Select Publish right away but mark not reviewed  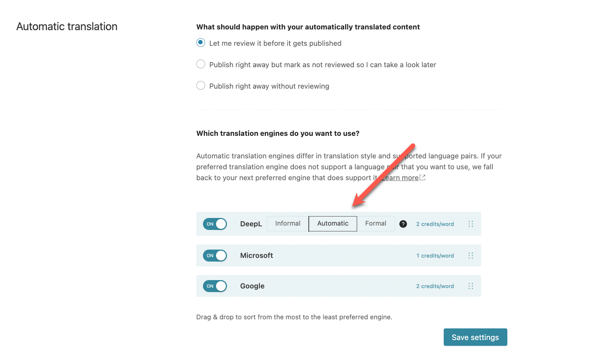[x=201, y=64]
